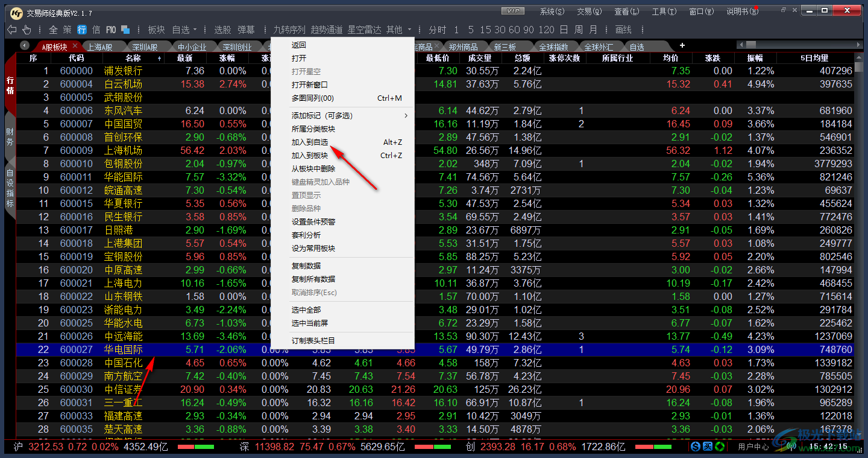Click the tab strip left arrow circle
Viewport: 868px width, 458px height.
pyautogui.click(x=25, y=46)
